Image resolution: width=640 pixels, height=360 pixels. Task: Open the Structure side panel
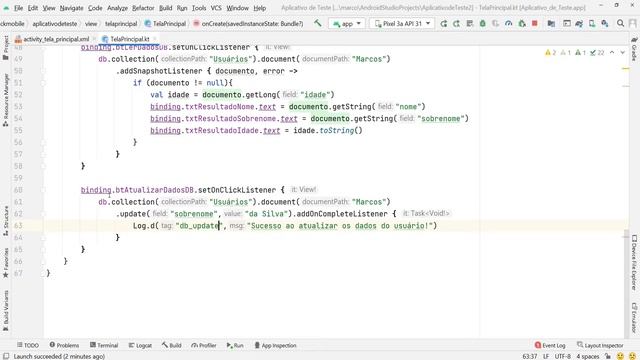pos(6,221)
